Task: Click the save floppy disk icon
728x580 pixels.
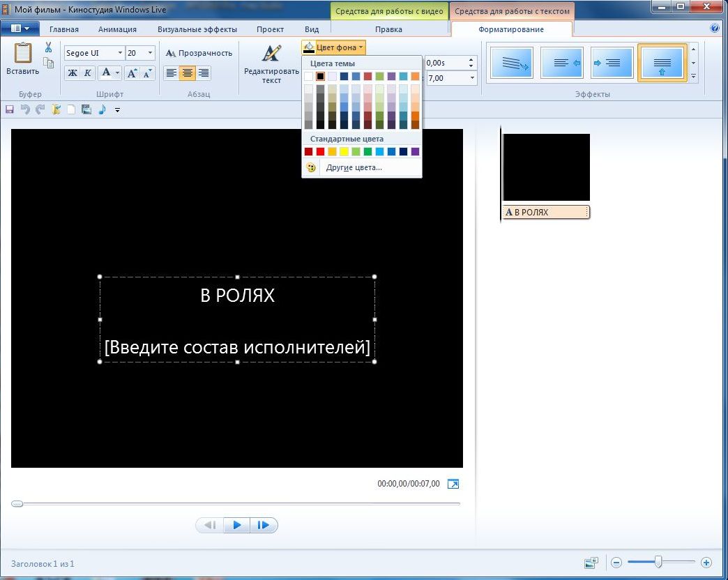Action: (10, 109)
